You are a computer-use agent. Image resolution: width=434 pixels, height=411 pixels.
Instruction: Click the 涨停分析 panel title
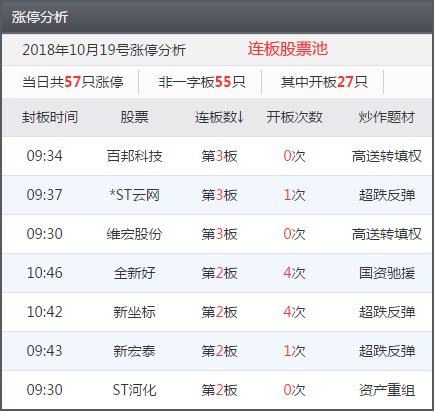(40, 17)
